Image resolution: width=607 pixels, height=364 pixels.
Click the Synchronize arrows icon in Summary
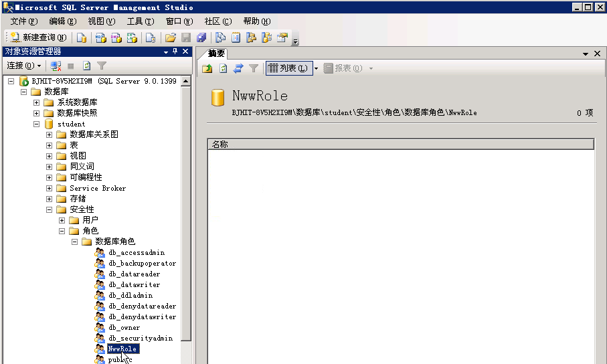pyautogui.click(x=238, y=68)
